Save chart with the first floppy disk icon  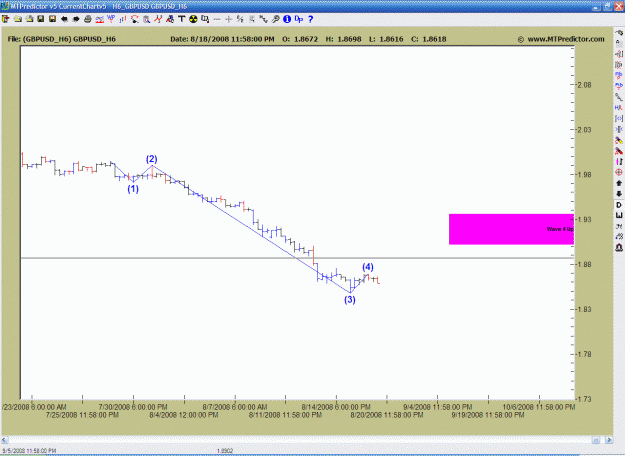[41, 19]
